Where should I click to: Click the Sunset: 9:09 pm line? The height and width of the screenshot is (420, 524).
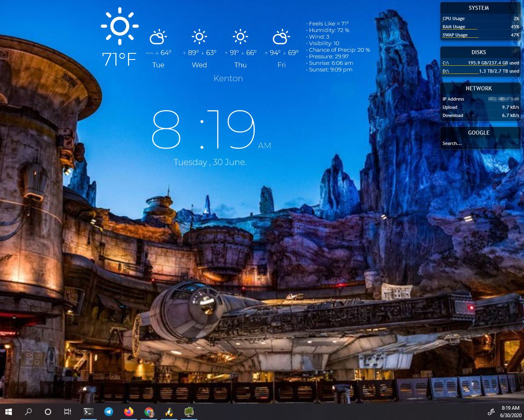[330, 69]
